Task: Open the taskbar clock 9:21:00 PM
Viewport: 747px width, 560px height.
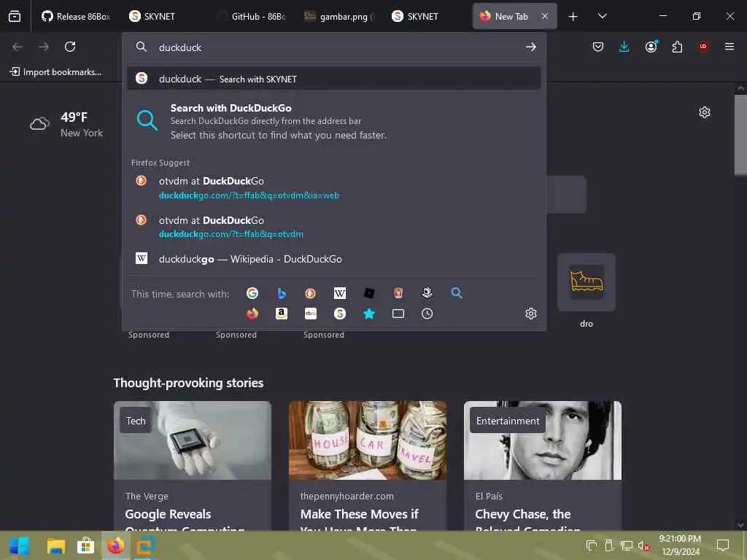Action: 680,545
